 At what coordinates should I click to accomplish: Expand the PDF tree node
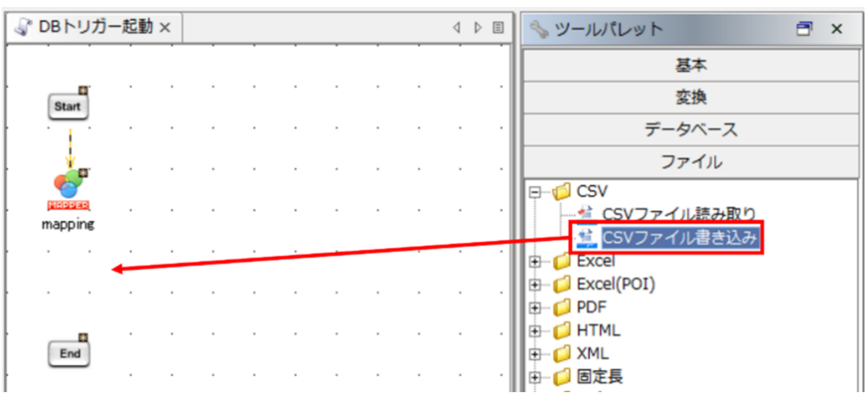click(x=535, y=307)
